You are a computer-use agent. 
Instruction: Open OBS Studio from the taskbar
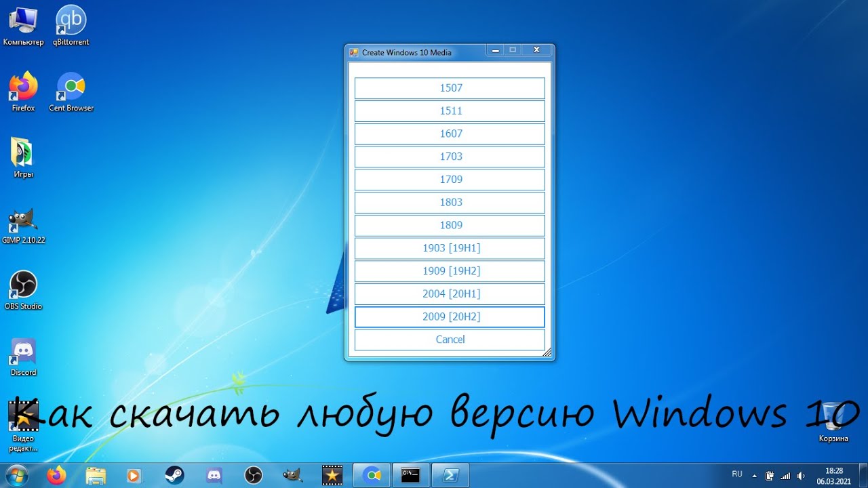tap(253, 476)
